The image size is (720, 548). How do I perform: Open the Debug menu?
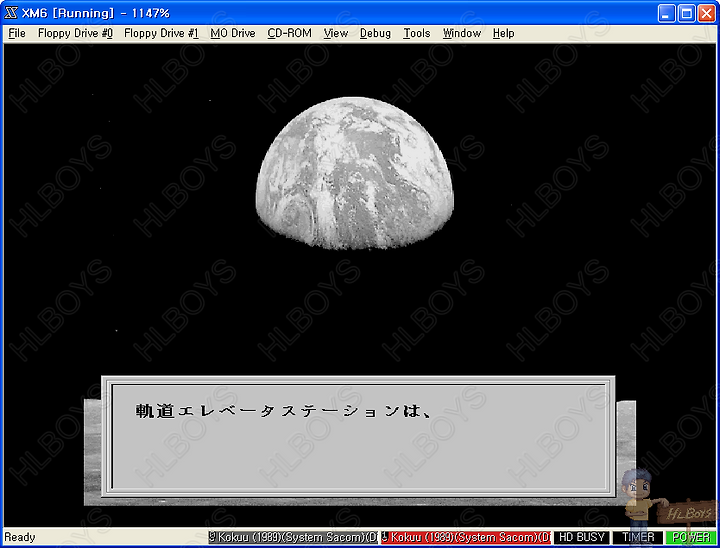(x=375, y=33)
